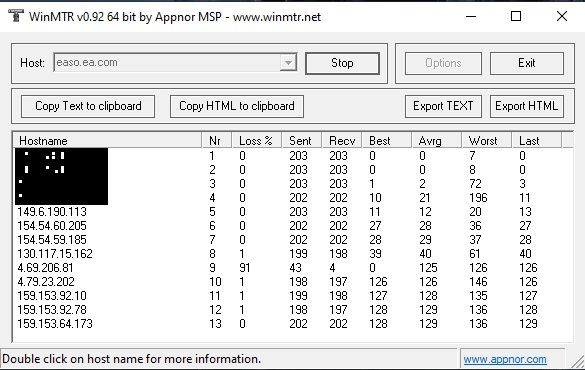Click the Host input field easo.ea.com

167,63
